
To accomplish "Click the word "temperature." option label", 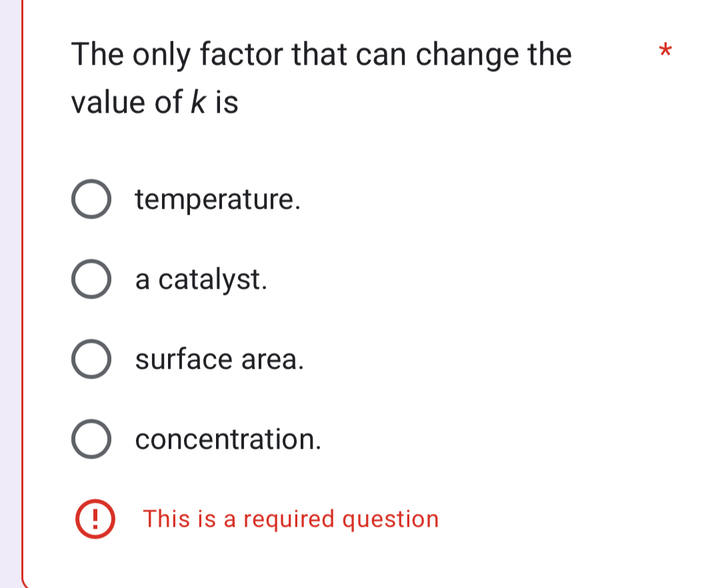I will pyautogui.click(x=218, y=199).
